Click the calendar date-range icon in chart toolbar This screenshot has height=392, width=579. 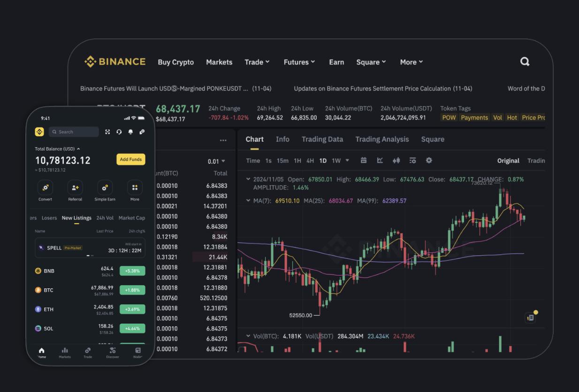click(364, 160)
